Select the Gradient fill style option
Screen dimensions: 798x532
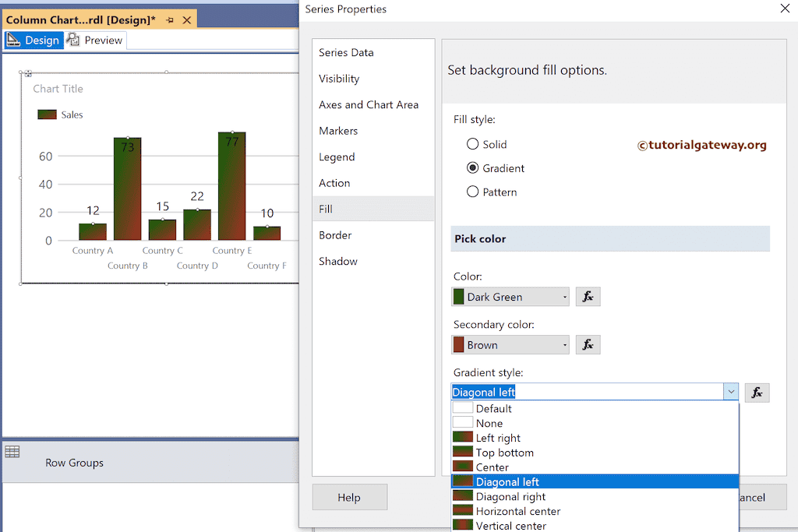pos(473,167)
